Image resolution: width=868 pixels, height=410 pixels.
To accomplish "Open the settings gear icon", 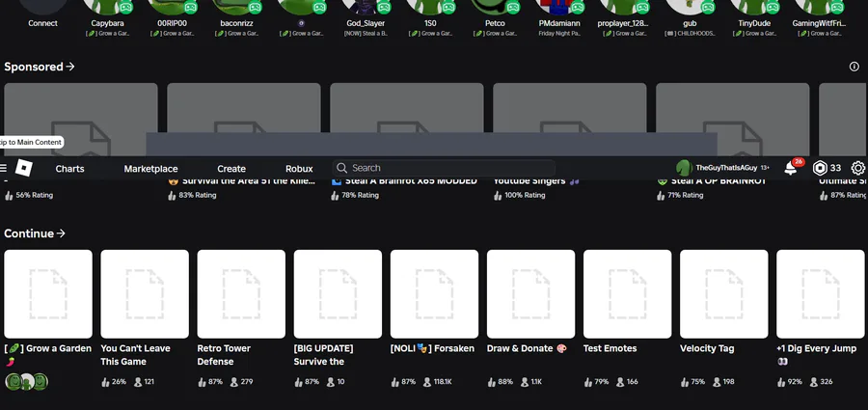I will pyautogui.click(x=858, y=168).
